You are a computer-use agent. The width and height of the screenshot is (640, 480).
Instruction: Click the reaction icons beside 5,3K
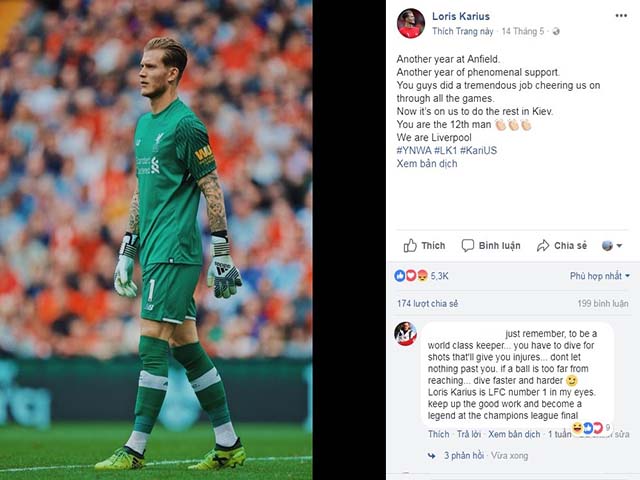coord(411,276)
